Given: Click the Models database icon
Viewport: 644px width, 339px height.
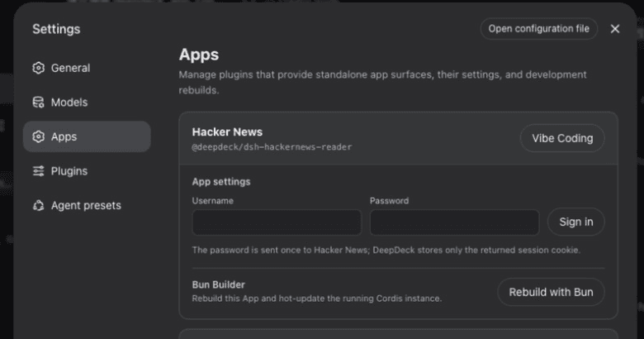Looking at the screenshot, I should pyautogui.click(x=38, y=102).
